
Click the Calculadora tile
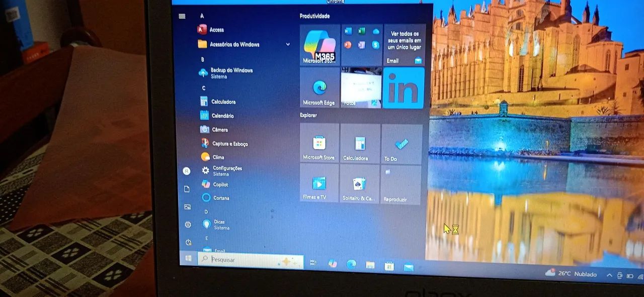click(360, 144)
